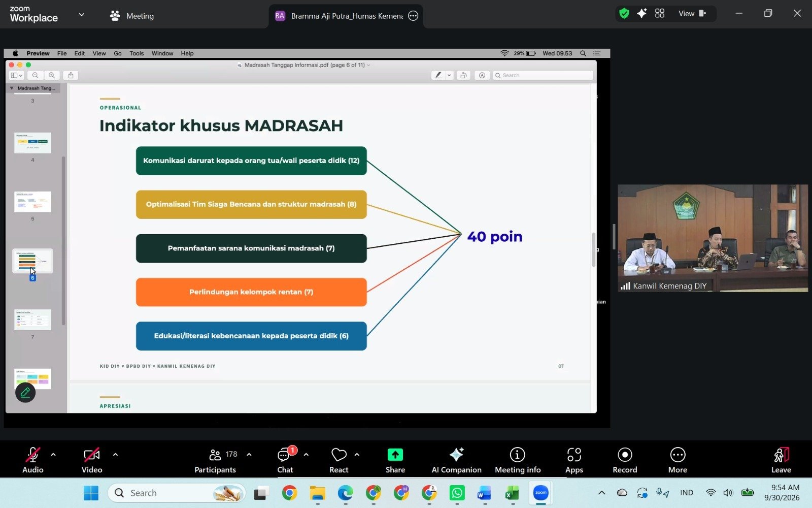Open AI Companion sparkle icon
812x508 pixels.
coord(456,454)
